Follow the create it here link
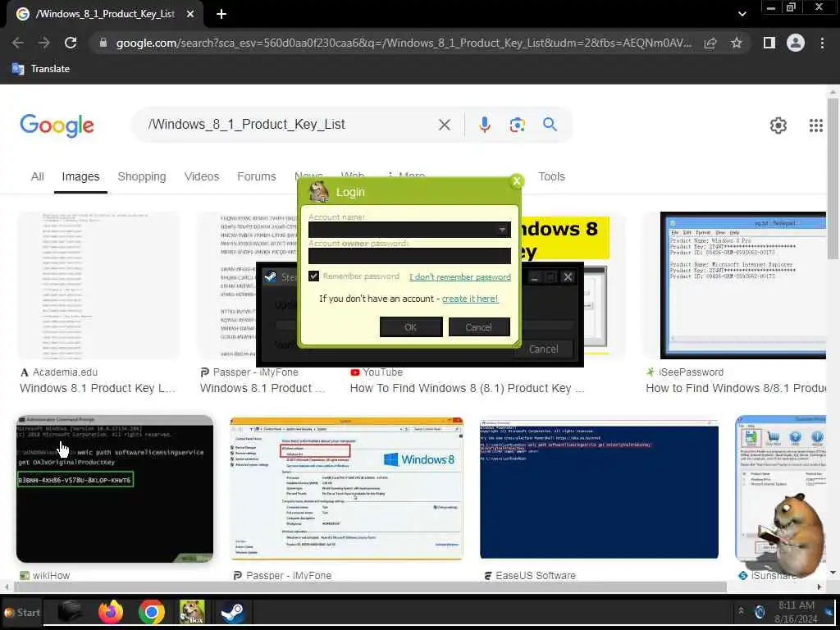The height and width of the screenshot is (630, 840). (470, 299)
